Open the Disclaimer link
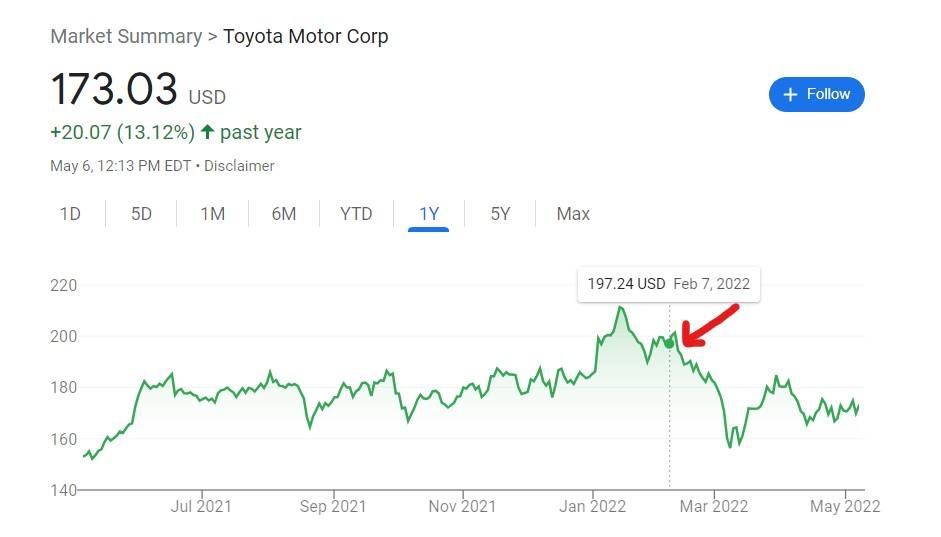The height and width of the screenshot is (537, 941). (x=239, y=166)
